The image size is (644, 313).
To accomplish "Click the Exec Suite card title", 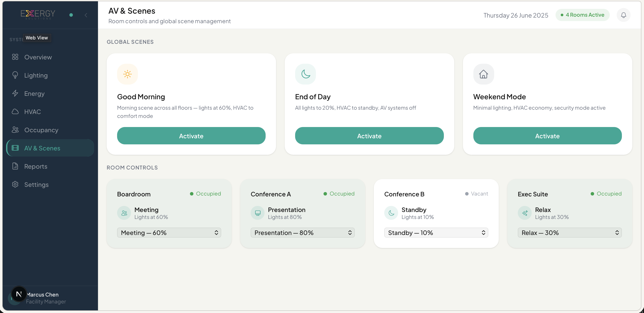I will click(533, 194).
